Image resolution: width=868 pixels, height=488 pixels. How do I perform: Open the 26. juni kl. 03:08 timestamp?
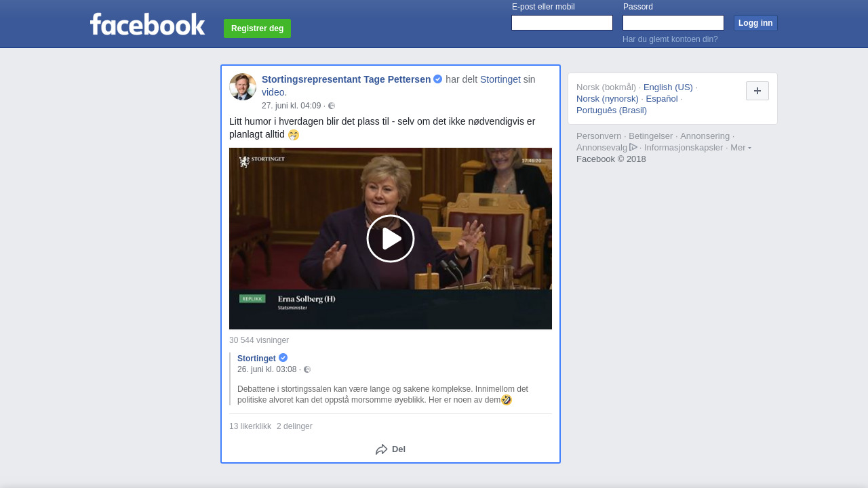click(x=267, y=369)
